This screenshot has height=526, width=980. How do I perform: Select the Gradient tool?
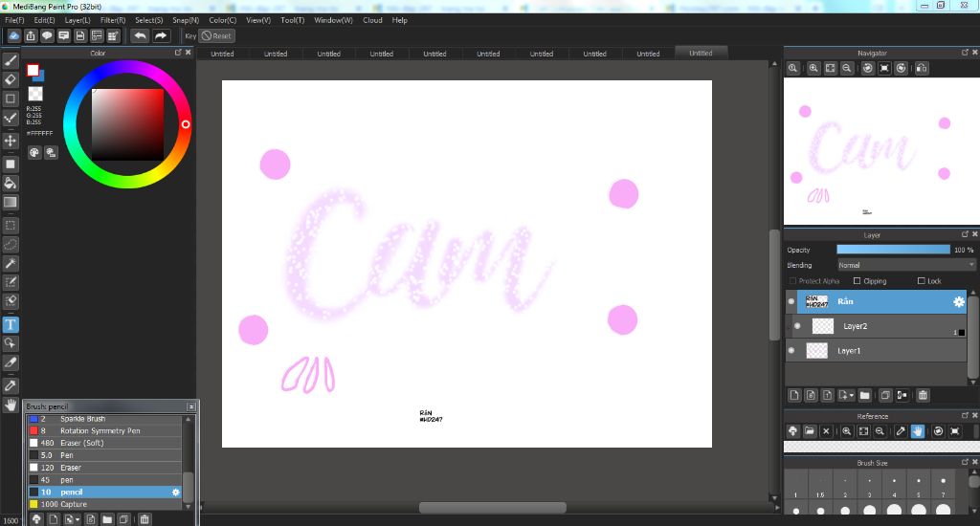pyautogui.click(x=11, y=203)
